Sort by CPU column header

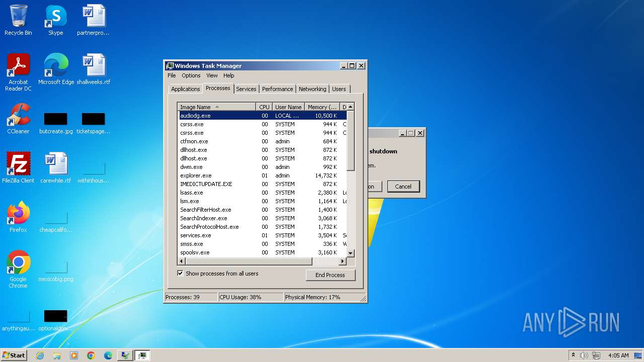264,107
